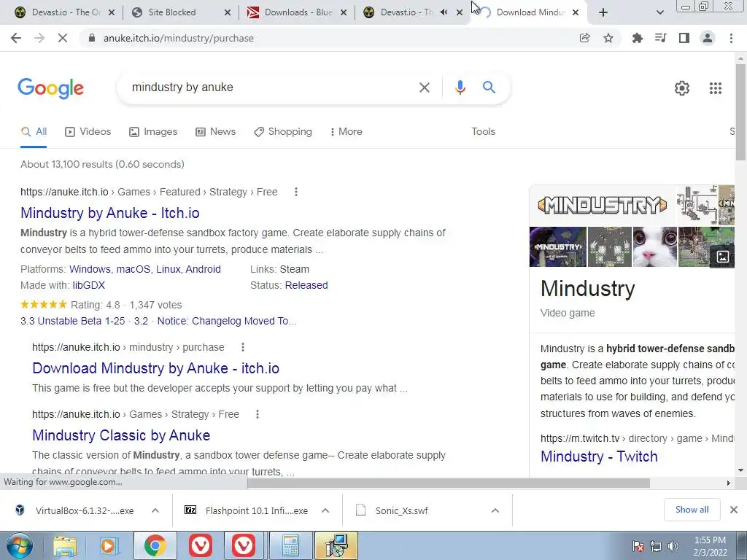The height and width of the screenshot is (560, 747).
Task: Toggle Chrome side panel icon
Action: point(684,38)
